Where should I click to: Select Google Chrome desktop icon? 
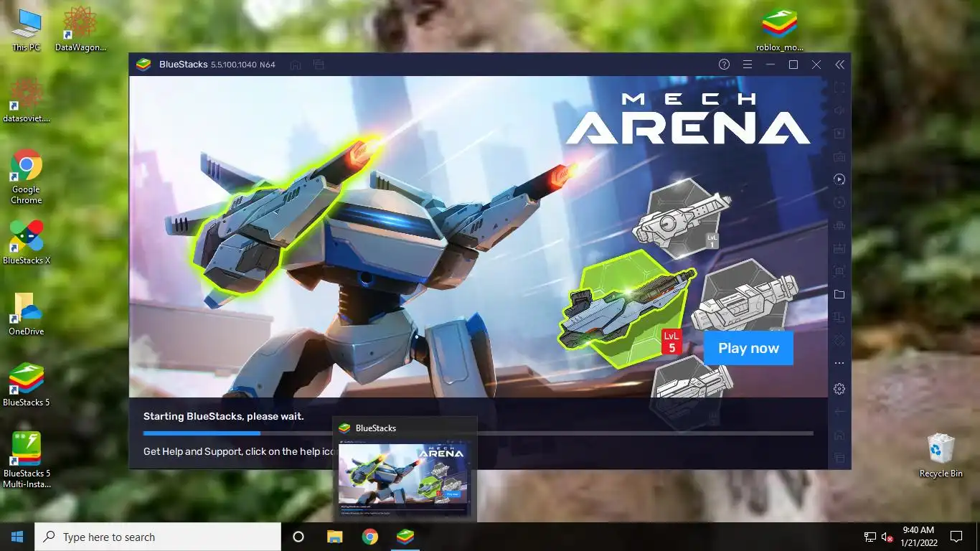tap(27, 176)
